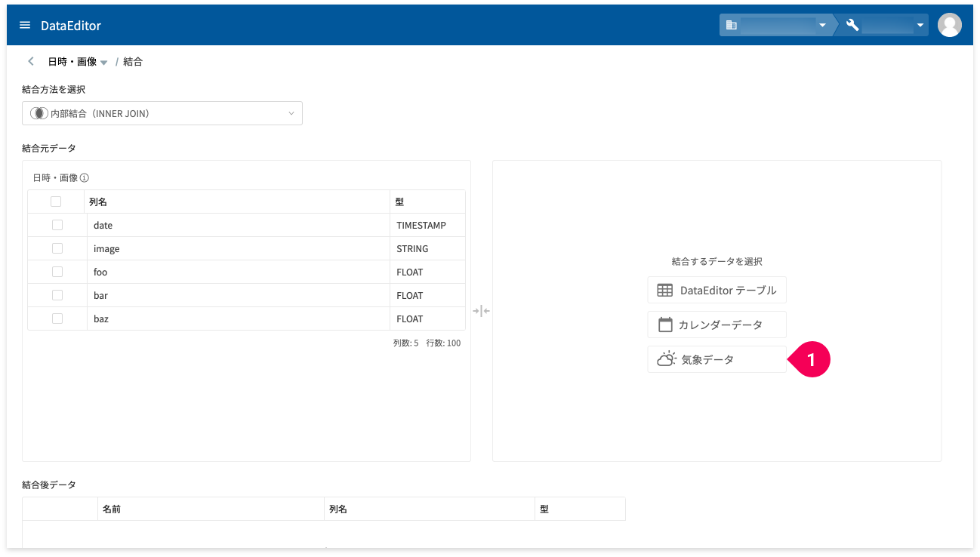
Task: Select カレンダーデータ as join data
Action: tap(717, 325)
